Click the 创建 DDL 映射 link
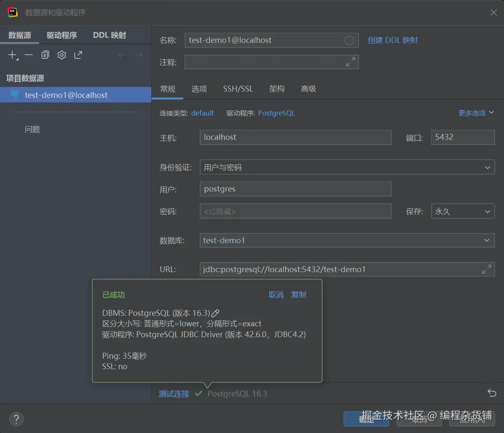Image resolution: width=504 pixels, height=433 pixels. 392,39
